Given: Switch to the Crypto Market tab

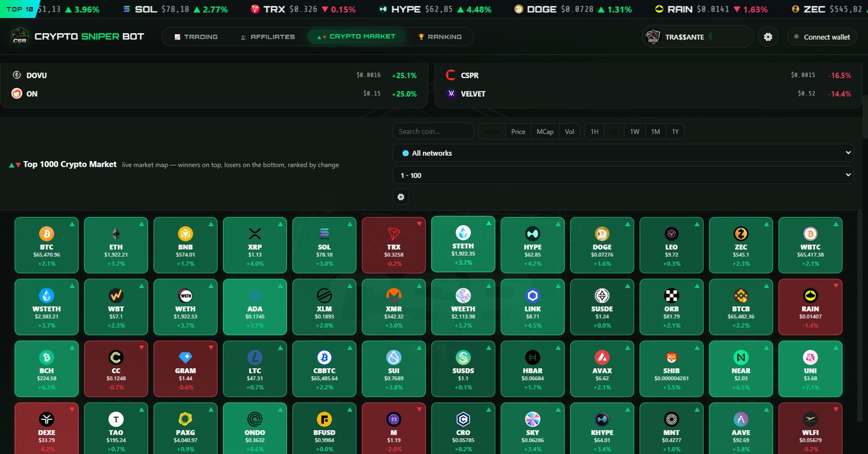Looking at the screenshot, I should point(356,36).
